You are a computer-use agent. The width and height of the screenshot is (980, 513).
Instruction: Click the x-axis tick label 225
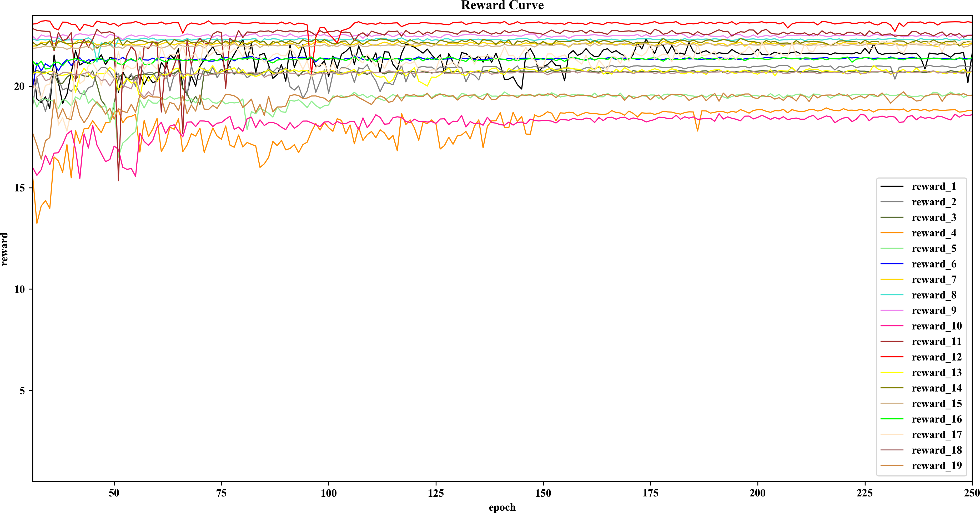point(865,493)
